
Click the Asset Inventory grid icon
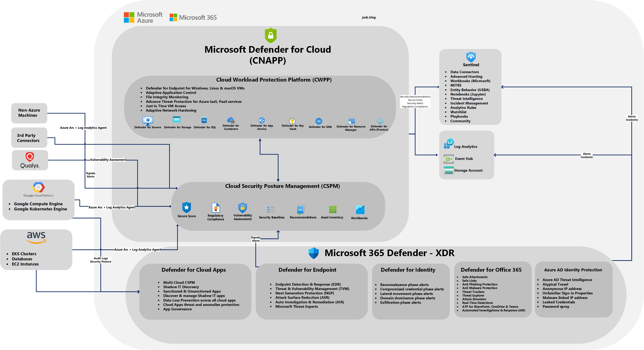pos(332,209)
